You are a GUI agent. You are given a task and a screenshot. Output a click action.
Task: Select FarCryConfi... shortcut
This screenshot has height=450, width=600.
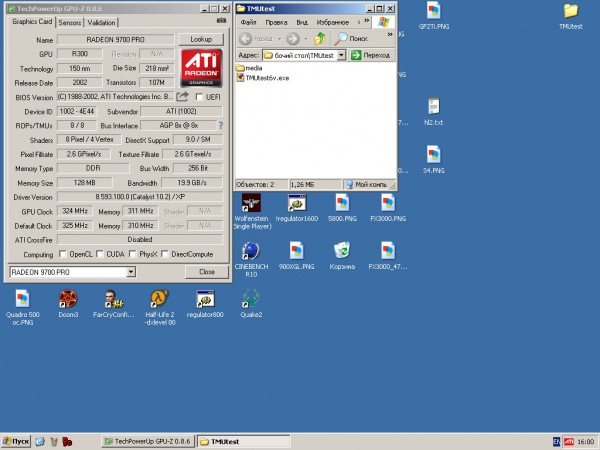point(114,304)
